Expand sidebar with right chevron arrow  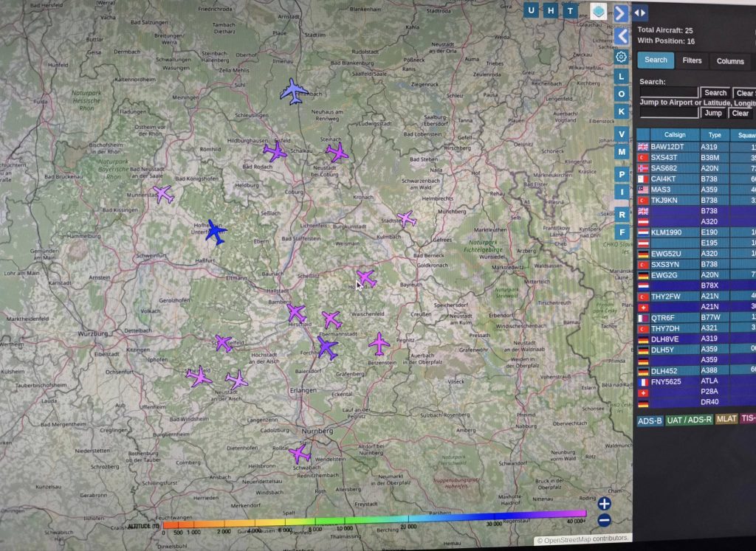tap(622, 13)
